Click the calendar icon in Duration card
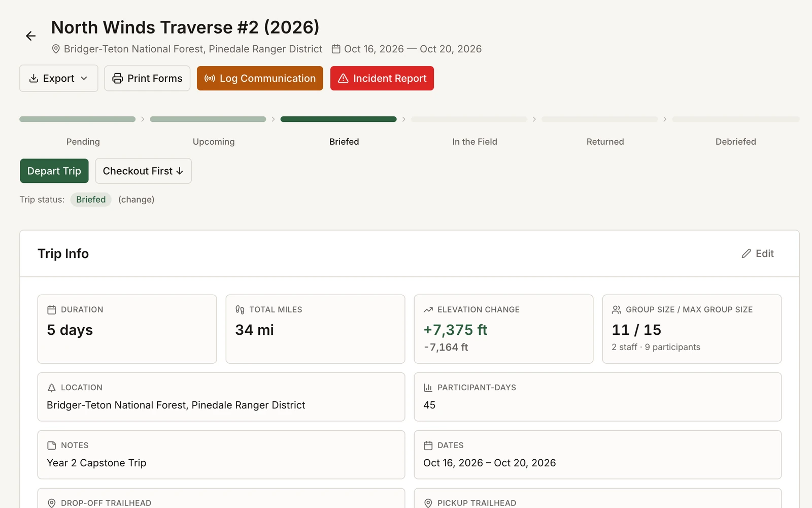This screenshot has width=812, height=508. point(51,310)
